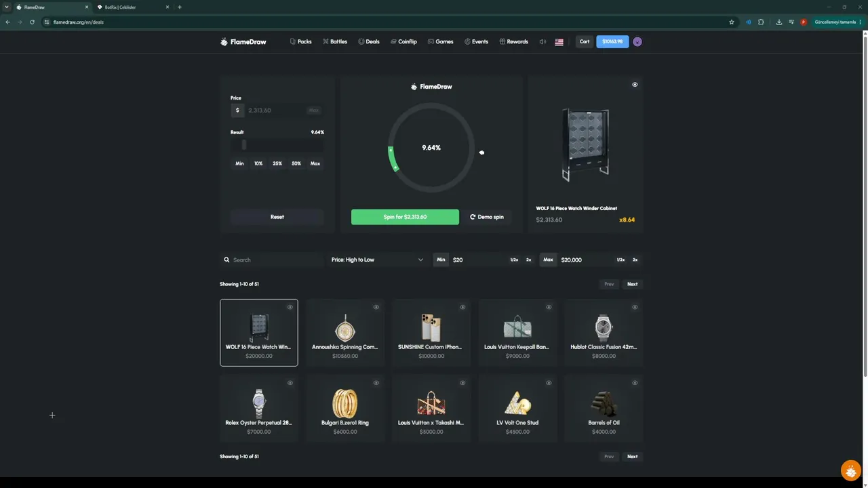Select the Barrels of Oil item image
The width and height of the screenshot is (868, 488).
(604, 403)
